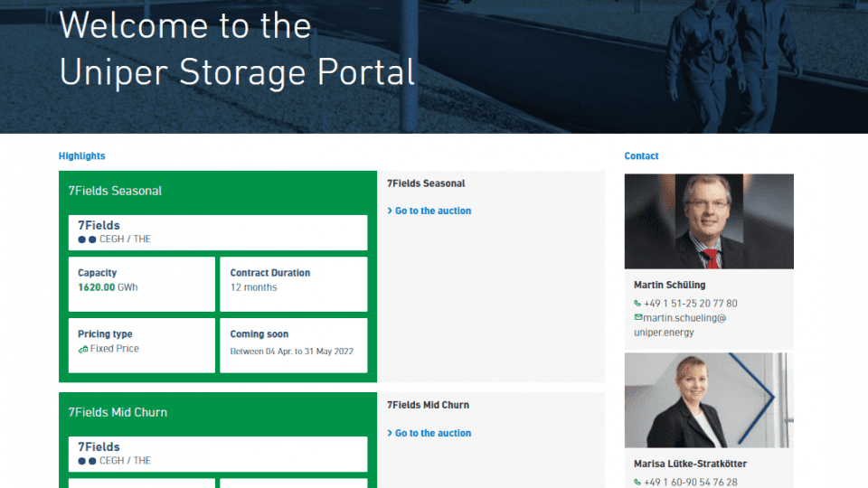
Task: Click the blue dots beside CEGH / THE in Seasonal
Action: pos(87,239)
